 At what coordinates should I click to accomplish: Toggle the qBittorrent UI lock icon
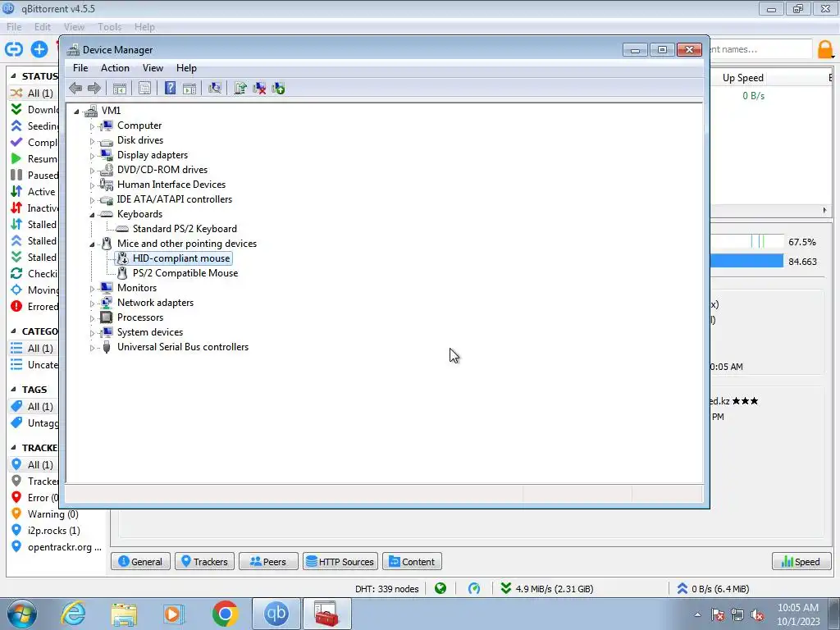(825, 49)
